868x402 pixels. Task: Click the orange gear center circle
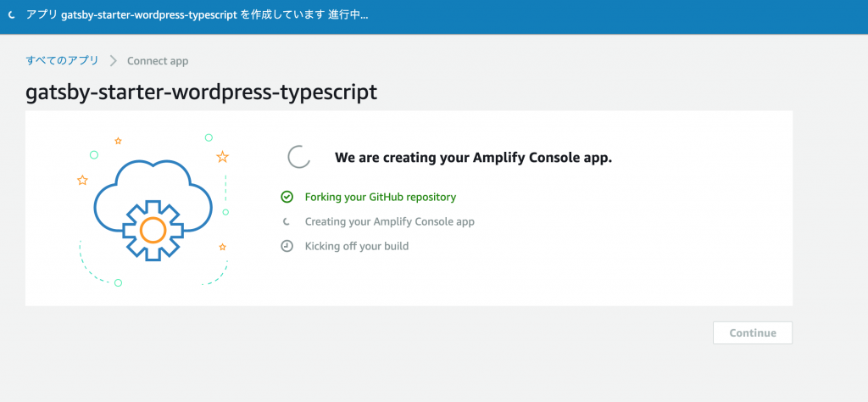point(153,230)
